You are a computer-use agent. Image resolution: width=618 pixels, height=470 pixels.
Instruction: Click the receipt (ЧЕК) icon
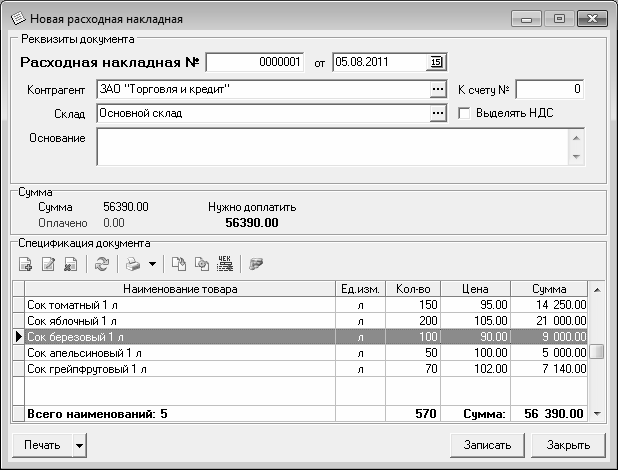225,264
